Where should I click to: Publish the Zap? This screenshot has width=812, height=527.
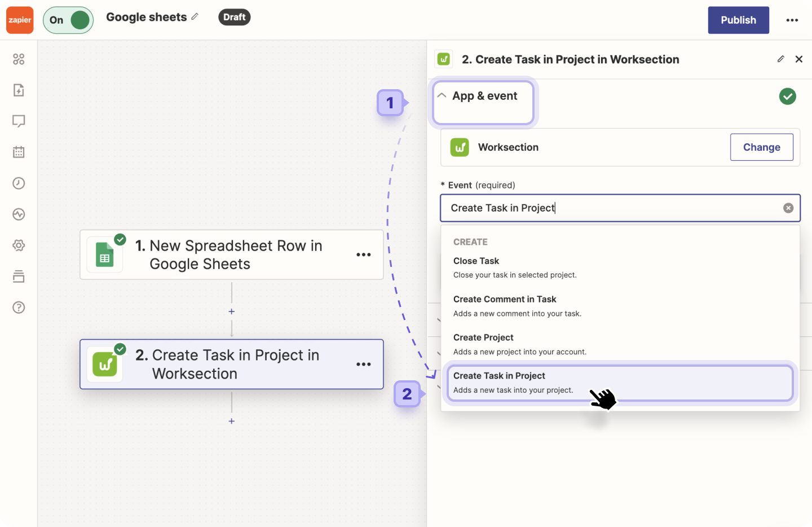point(738,20)
